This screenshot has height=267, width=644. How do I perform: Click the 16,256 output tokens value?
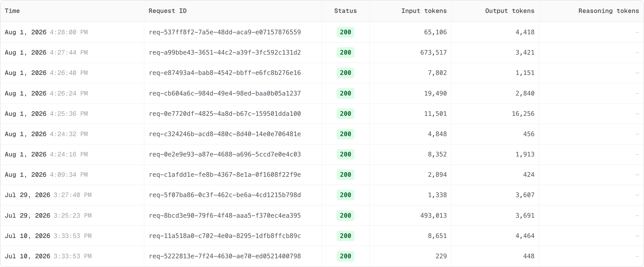coord(523,114)
